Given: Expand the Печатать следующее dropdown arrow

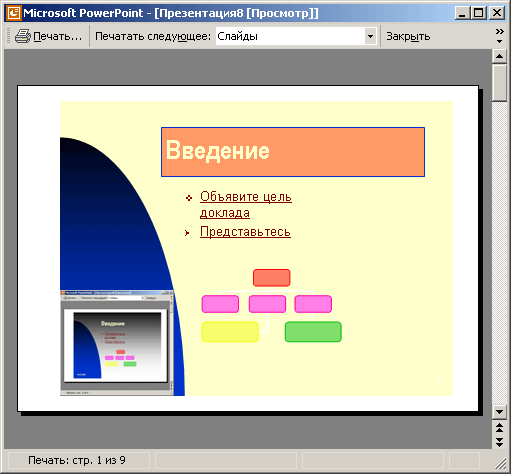Looking at the screenshot, I should [370, 36].
